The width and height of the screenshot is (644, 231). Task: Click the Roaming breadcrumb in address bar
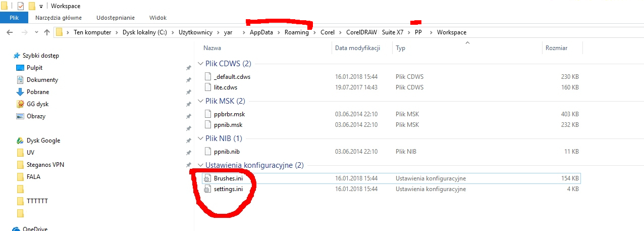[x=296, y=32]
